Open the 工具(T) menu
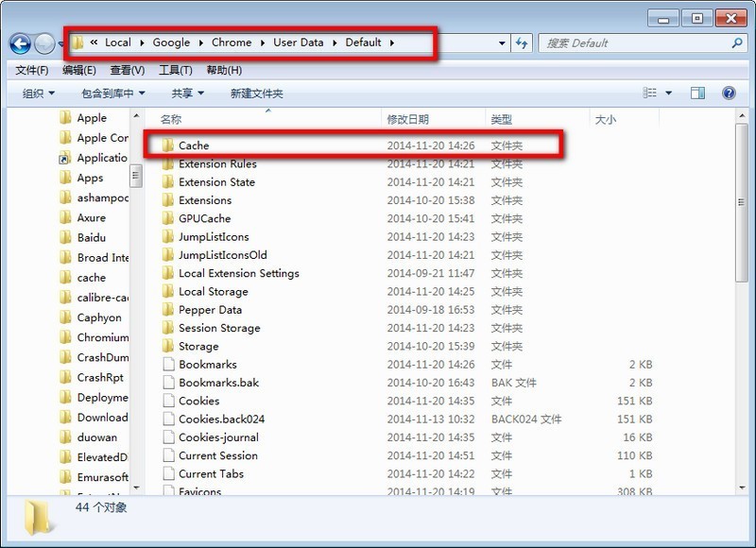Image resolution: width=756 pixels, height=548 pixels. click(x=175, y=70)
